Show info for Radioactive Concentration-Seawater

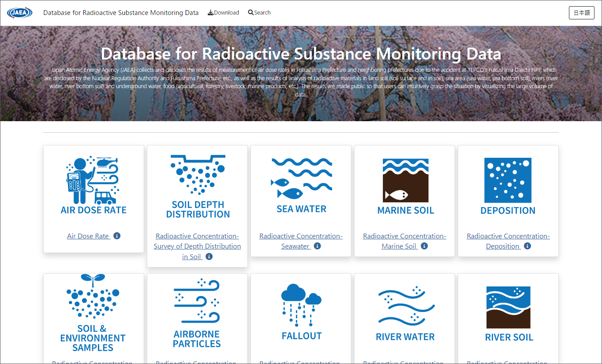click(318, 246)
